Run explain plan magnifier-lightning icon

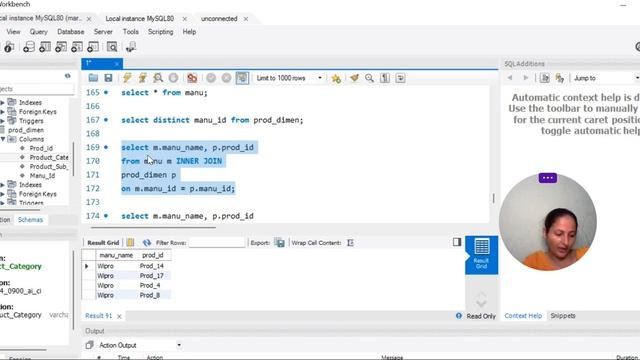pyautogui.click(x=158, y=78)
